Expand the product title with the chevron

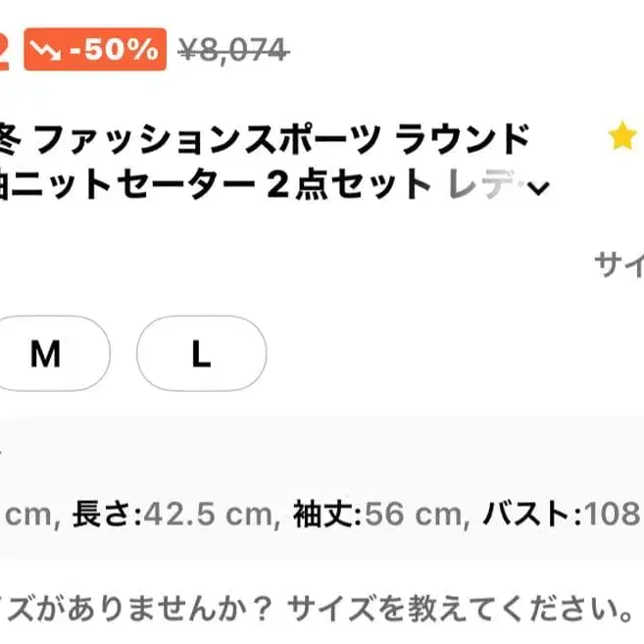(537, 189)
